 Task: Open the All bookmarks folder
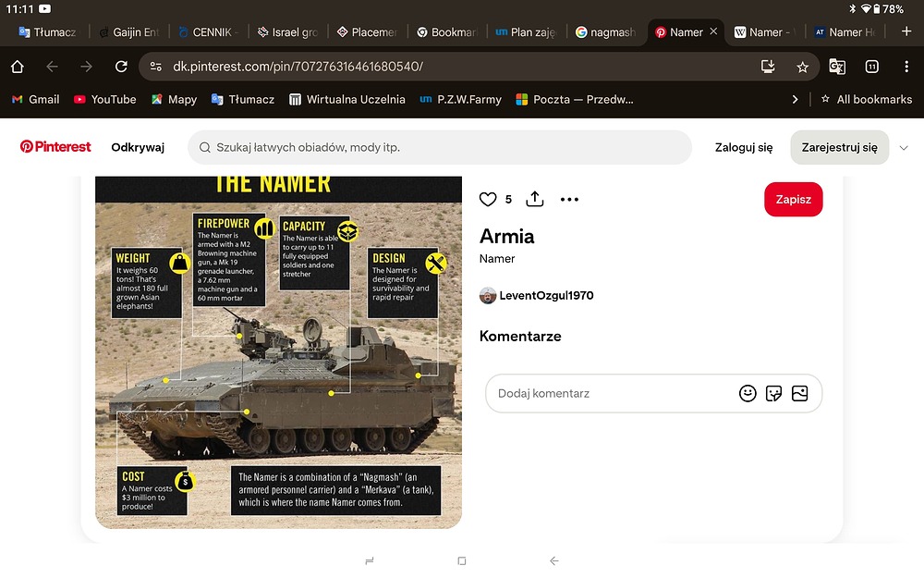(867, 100)
